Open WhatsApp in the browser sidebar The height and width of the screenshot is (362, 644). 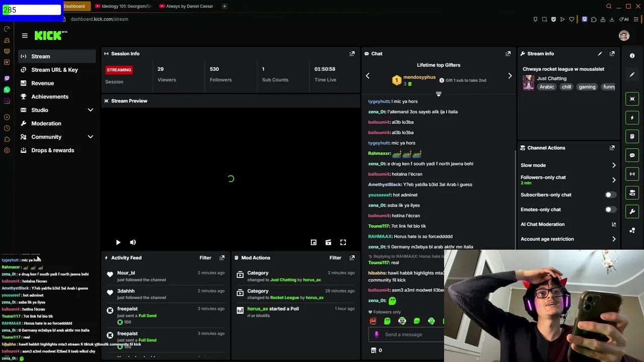coord(7,89)
